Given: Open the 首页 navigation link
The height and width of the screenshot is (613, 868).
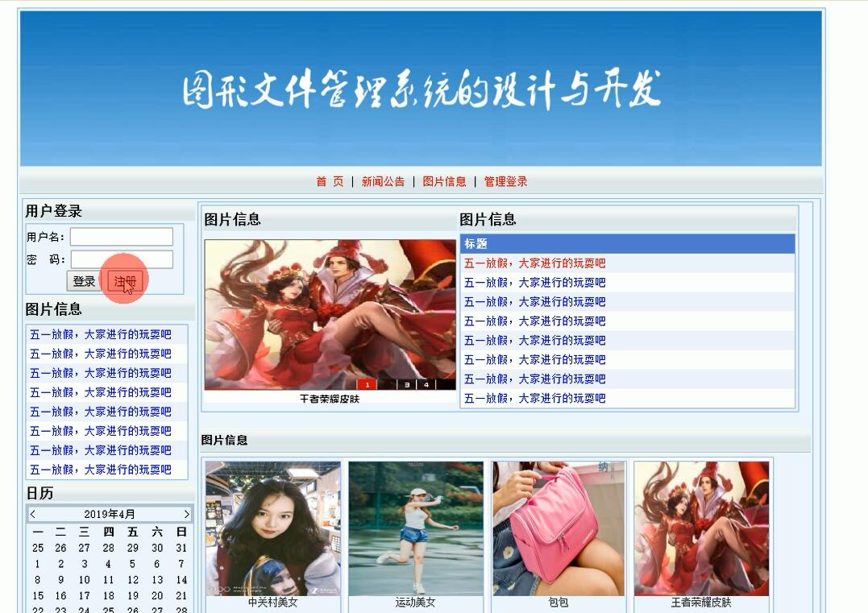Looking at the screenshot, I should 330,181.
